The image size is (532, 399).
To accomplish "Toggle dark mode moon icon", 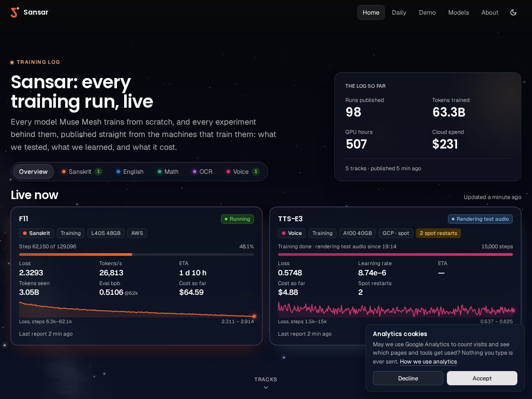I will pos(513,12).
